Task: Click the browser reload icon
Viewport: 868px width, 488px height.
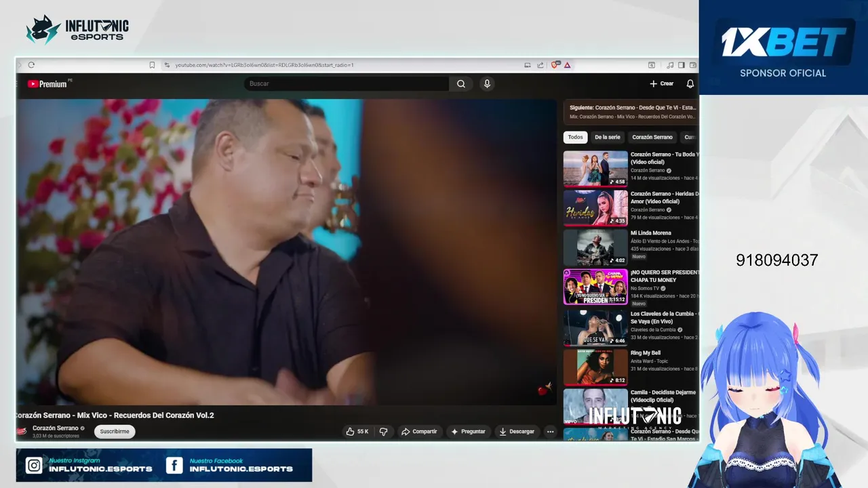Action: pyautogui.click(x=31, y=65)
